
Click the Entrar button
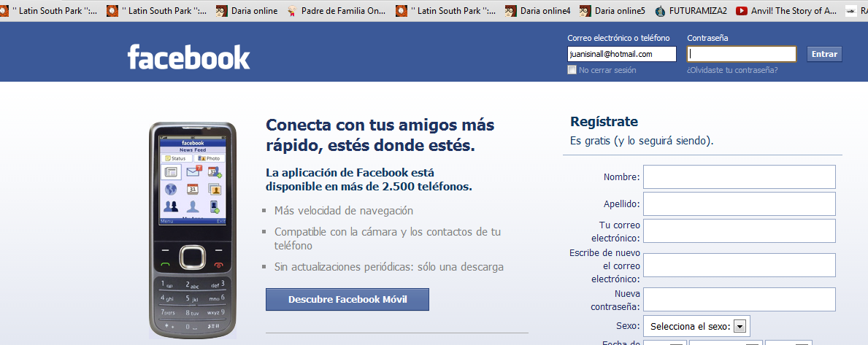pyautogui.click(x=824, y=54)
